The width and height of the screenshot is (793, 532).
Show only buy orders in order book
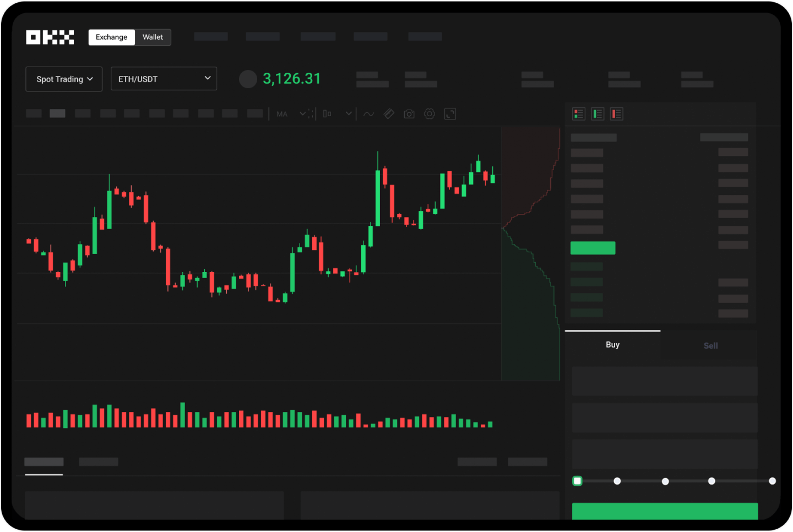point(598,114)
